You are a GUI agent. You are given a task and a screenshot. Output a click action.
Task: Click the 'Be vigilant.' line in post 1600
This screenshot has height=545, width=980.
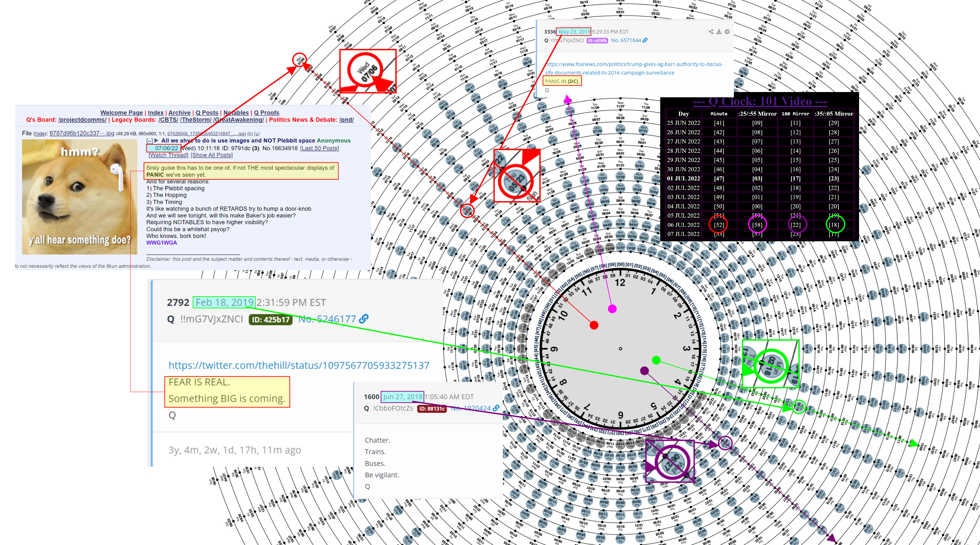382,475
